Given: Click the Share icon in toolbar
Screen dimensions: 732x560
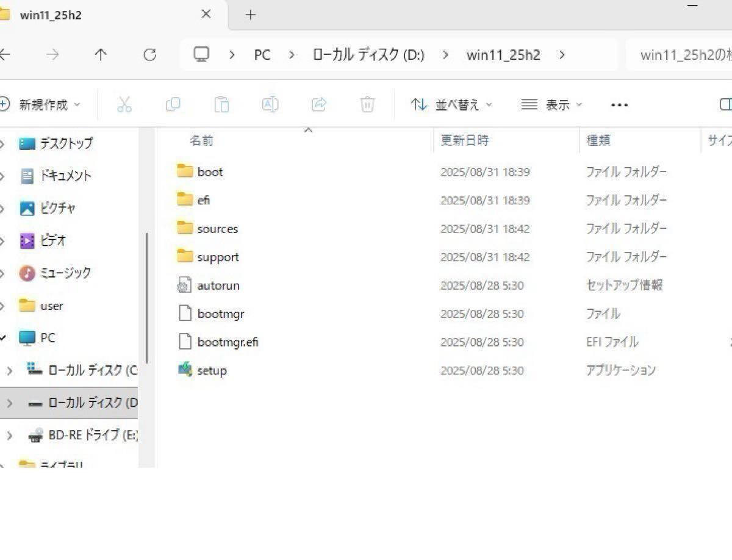Looking at the screenshot, I should 319,105.
